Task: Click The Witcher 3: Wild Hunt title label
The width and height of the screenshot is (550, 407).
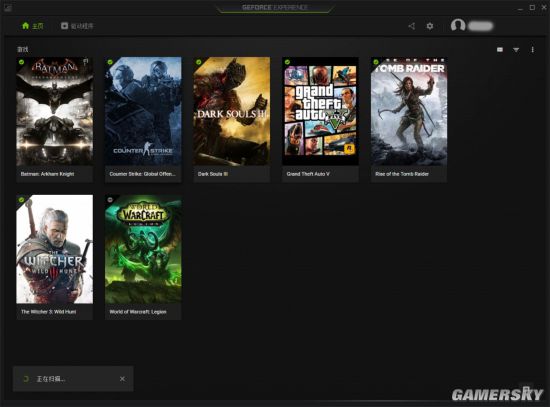Action: 48,312
